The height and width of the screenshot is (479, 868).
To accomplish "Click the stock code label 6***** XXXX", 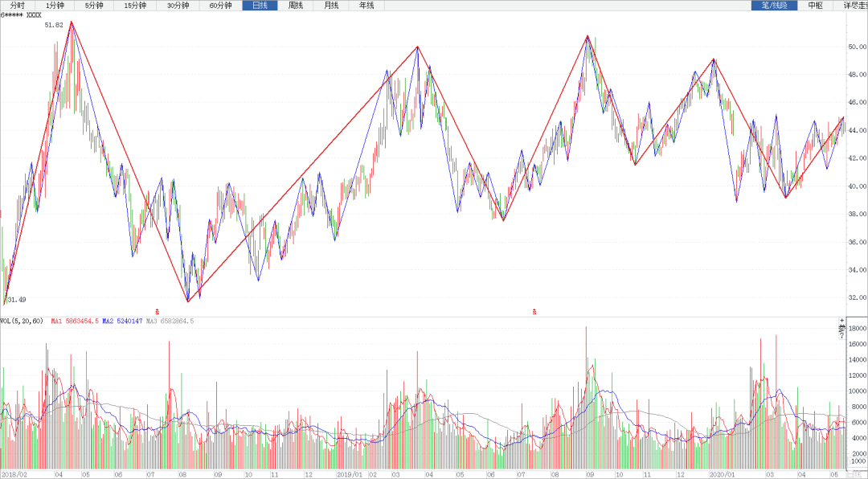I will (22, 15).
